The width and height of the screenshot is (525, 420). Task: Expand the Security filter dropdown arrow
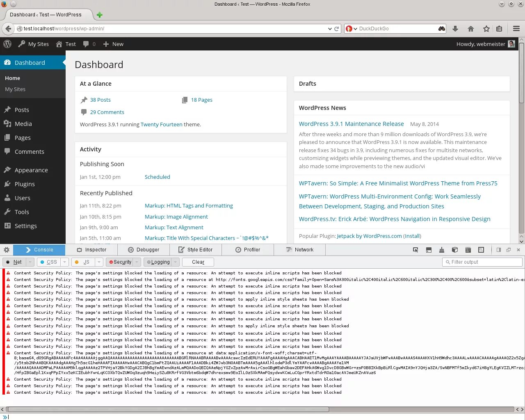coord(137,262)
